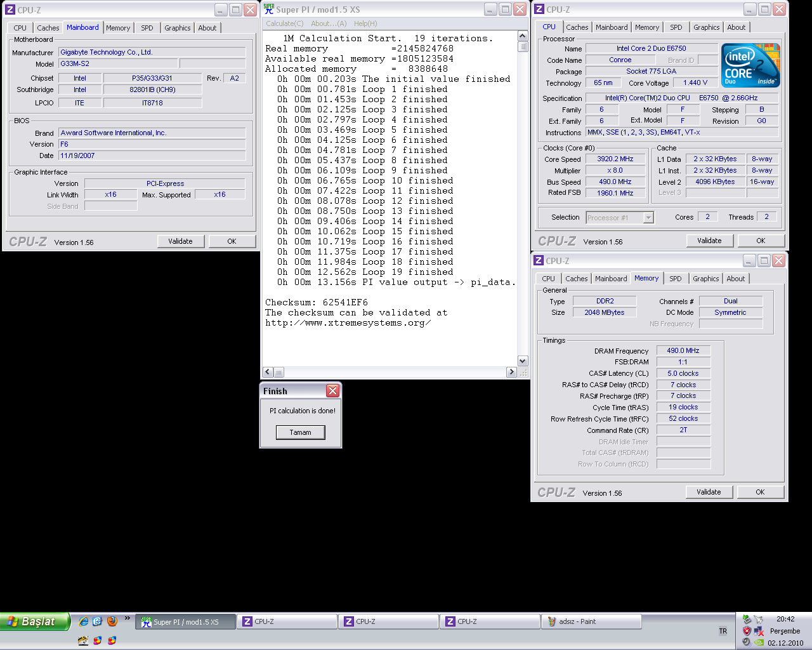Click the jet plane tray icon

[758, 619]
